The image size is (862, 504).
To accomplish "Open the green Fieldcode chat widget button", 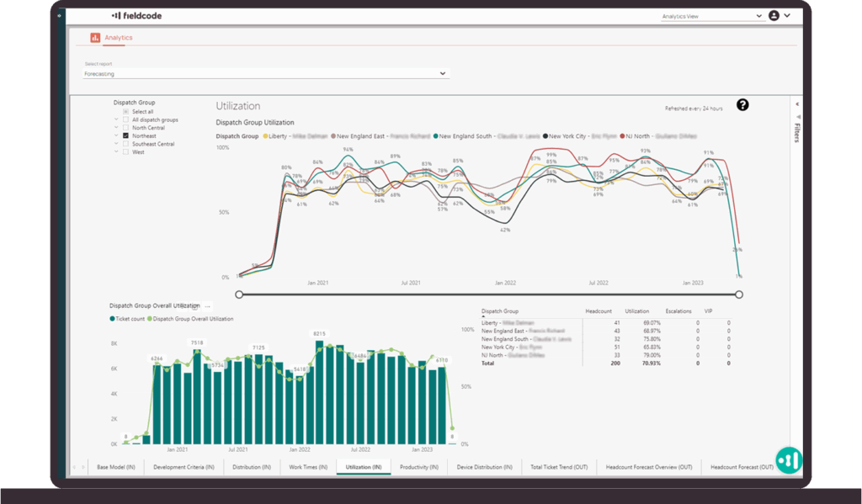I will pos(789,459).
